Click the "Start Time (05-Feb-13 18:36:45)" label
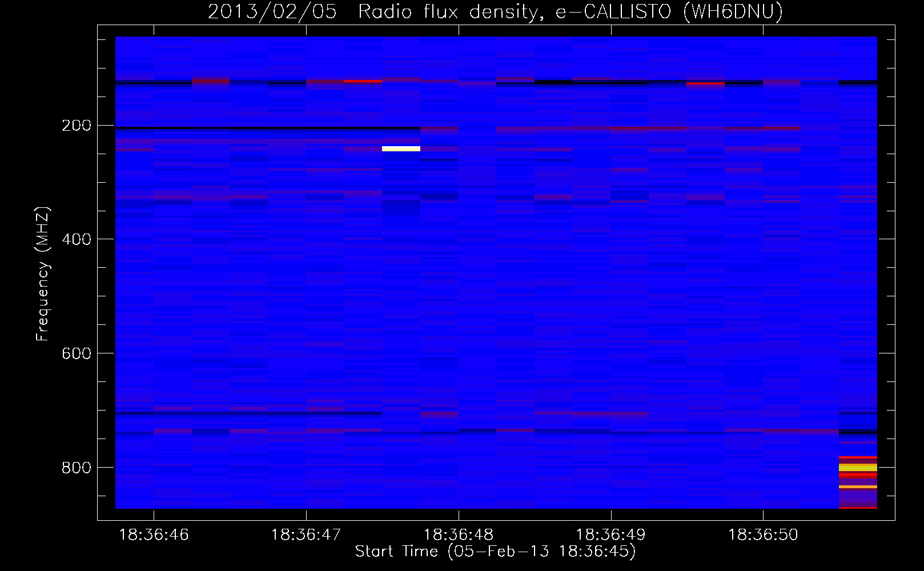The width and height of the screenshot is (924, 571). click(x=495, y=552)
